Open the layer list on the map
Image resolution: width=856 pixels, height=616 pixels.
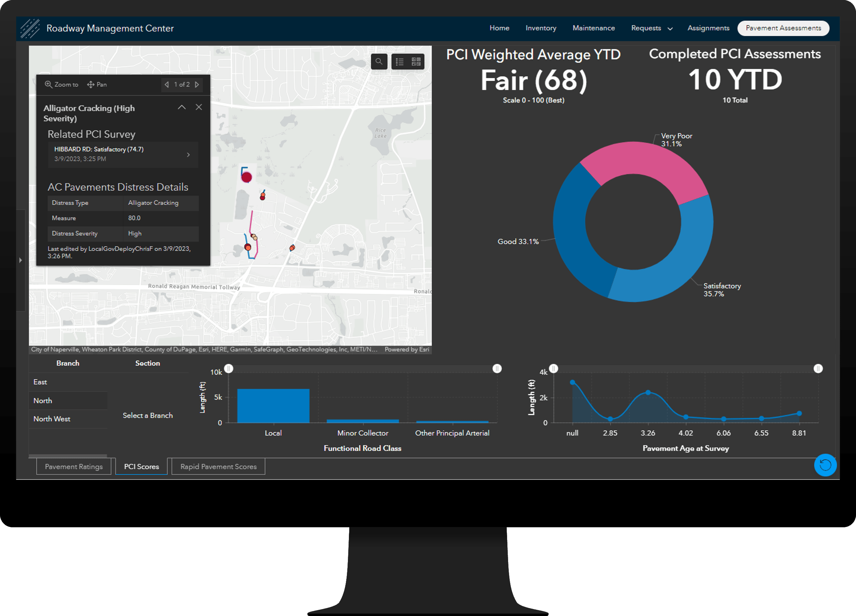tap(399, 61)
